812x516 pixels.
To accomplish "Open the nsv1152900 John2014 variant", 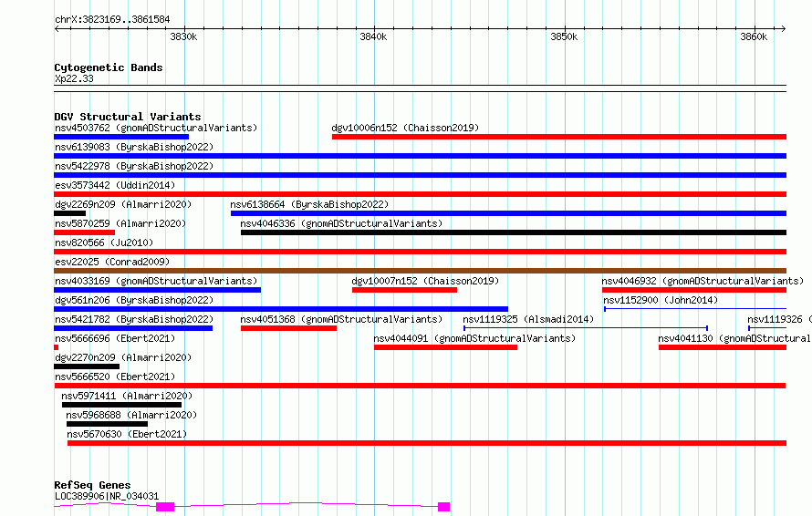I will [661, 300].
